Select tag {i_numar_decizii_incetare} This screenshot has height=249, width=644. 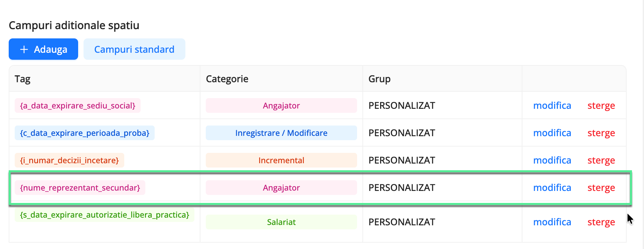click(x=69, y=160)
